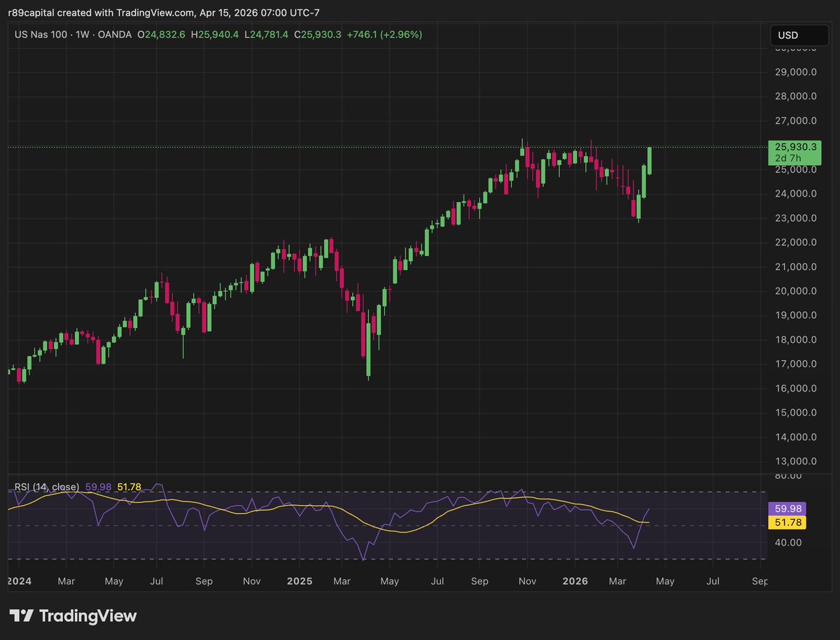Viewport: 840px width, 640px height.
Task: Click the 16,000.0 price axis label
Action: pyautogui.click(x=797, y=388)
